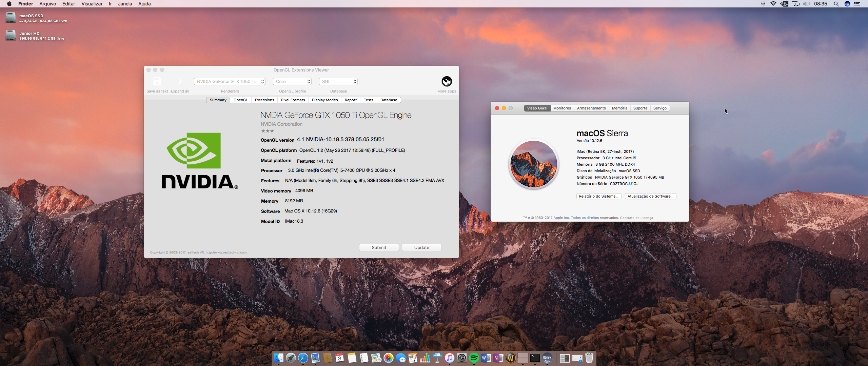The image size is (868, 366).
Task: Open Terminal in the Dock
Action: (x=535, y=358)
